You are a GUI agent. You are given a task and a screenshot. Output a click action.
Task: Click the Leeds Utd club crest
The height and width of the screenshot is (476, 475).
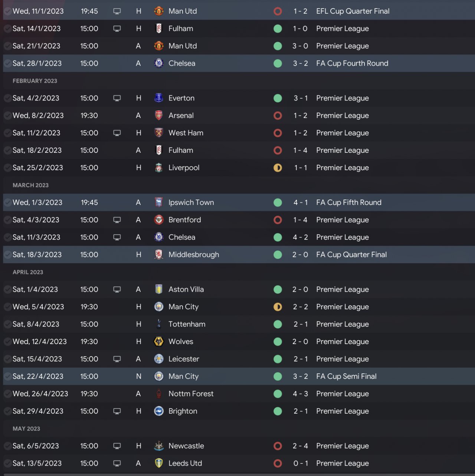[159, 463]
